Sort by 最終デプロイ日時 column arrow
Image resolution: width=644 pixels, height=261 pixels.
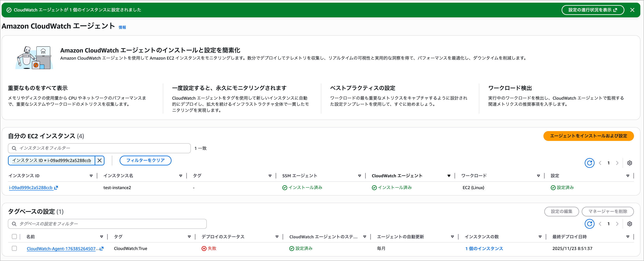click(627, 237)
